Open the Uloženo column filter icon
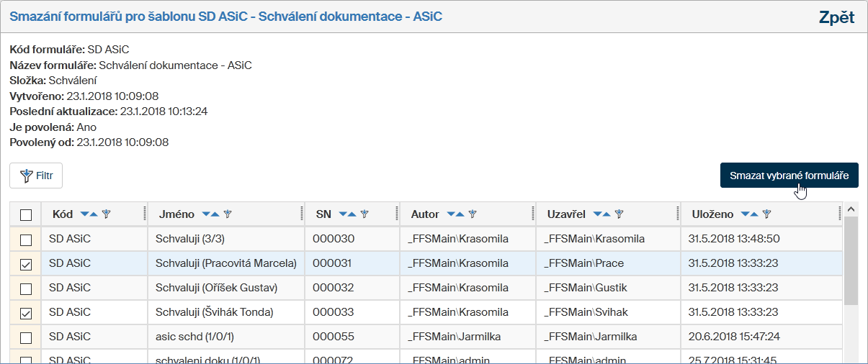Image resolution: width=868 pixels, height=364 pixels. (767, 214)
